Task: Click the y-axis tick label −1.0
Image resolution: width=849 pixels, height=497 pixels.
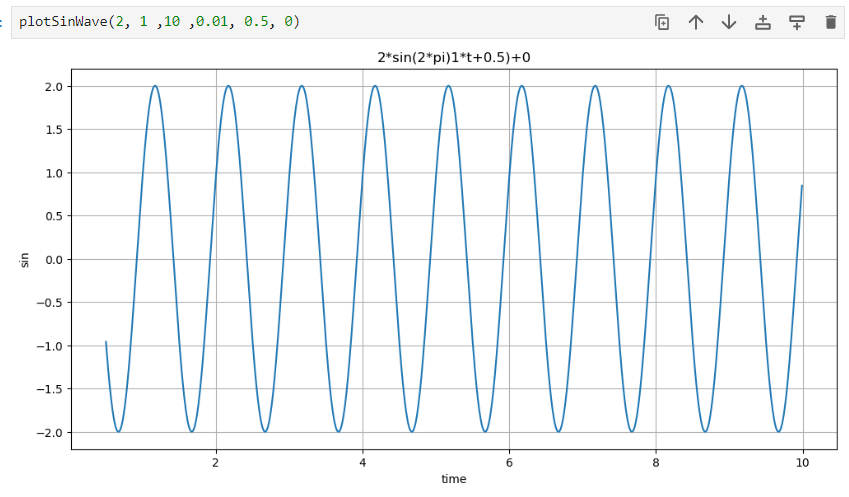Action: pos(50,346)
